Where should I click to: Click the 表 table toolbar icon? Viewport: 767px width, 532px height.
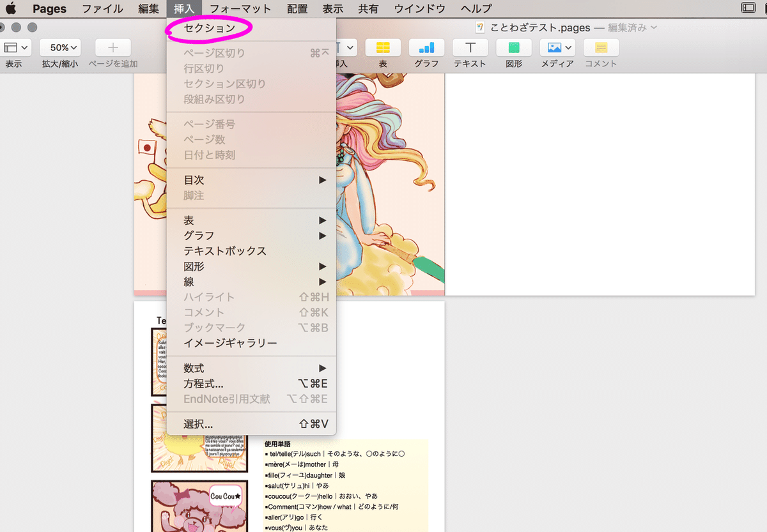[x=383, y=48]
